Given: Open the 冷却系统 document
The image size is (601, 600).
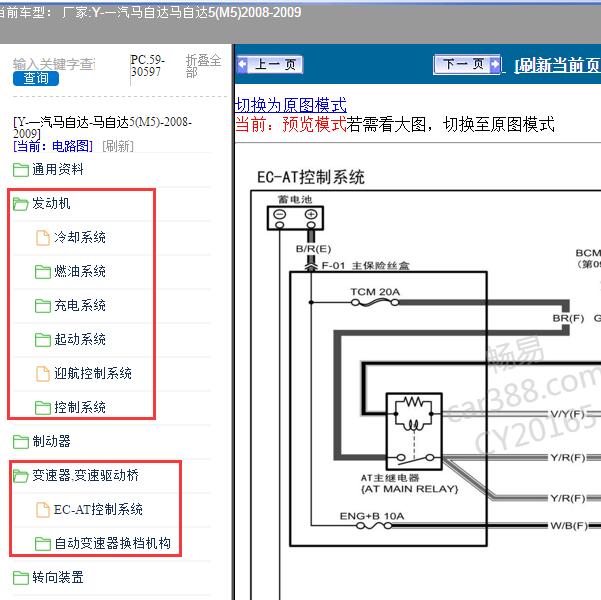Looking at the screenshot, I should pyautogui.click(x=80, y=237).
